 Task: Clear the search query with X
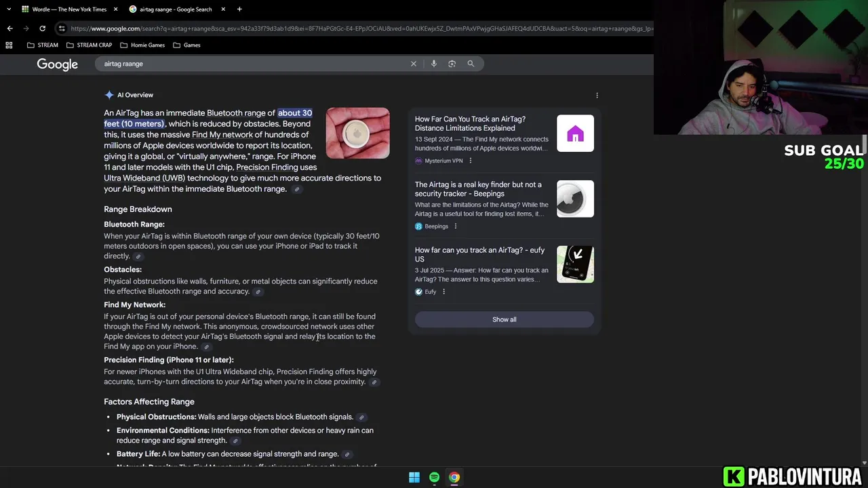[413, 64]
